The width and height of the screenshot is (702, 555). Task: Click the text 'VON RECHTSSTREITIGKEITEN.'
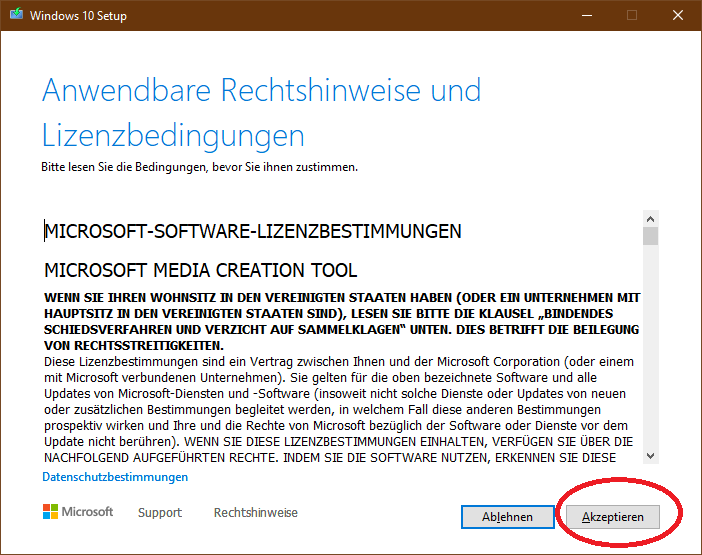click(x=134, y=346)
